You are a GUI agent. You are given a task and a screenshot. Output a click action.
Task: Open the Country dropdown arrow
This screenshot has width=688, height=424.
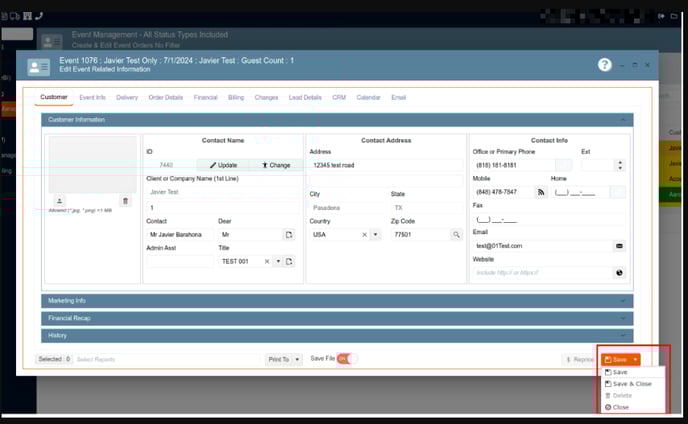(376, 234)
